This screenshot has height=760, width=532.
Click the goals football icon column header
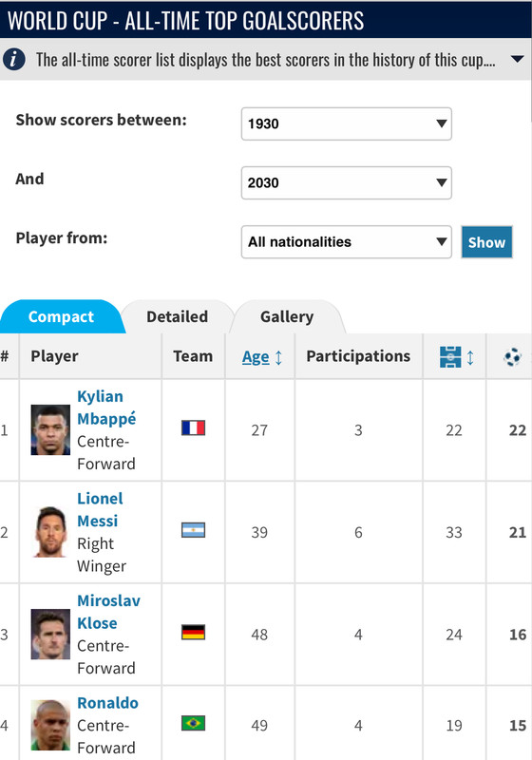[x=512, y=357]
